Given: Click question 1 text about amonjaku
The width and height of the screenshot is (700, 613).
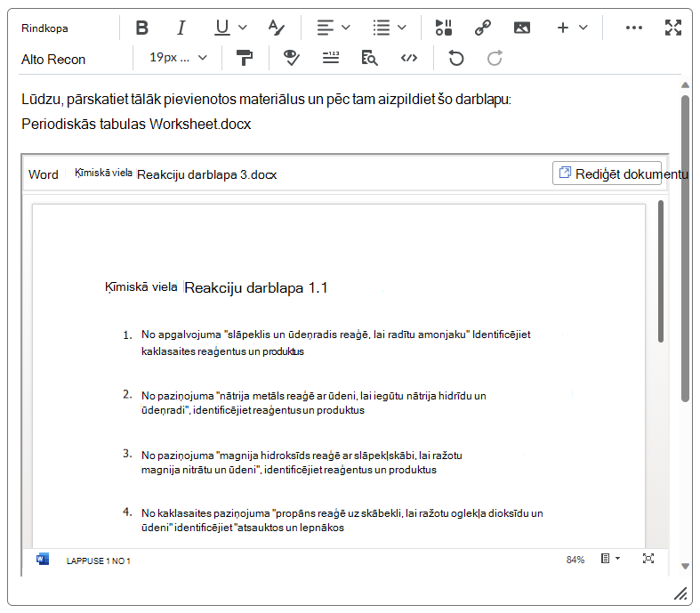Looking at the screenshot, I should [335, 343].
